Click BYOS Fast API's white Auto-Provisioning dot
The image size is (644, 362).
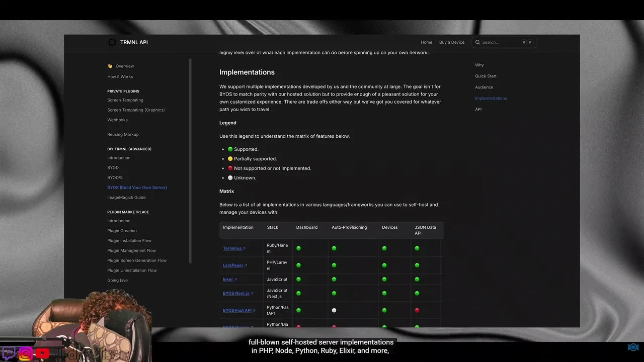coord(334,311)
